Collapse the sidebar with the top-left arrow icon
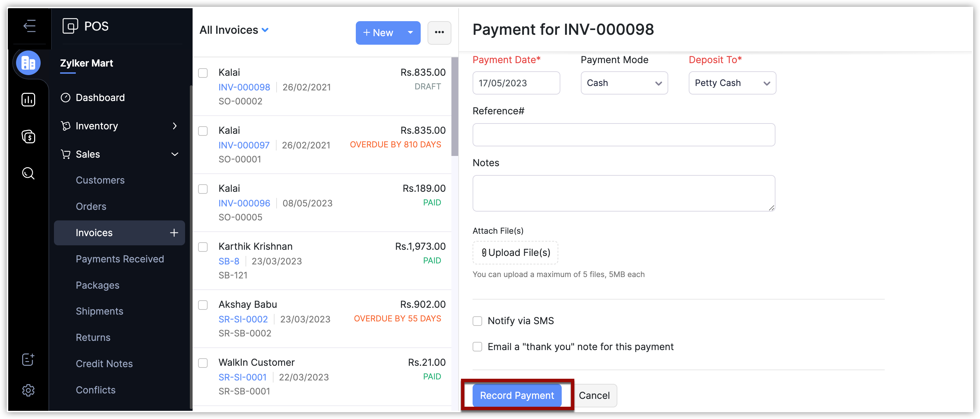This screenshot has width=980, height=419. point(29,26)
